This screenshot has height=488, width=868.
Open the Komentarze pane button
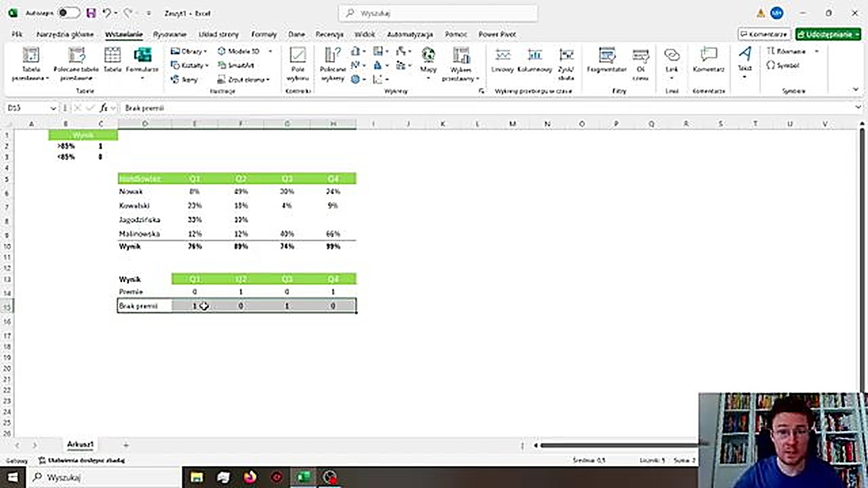[x=764, y=34]
